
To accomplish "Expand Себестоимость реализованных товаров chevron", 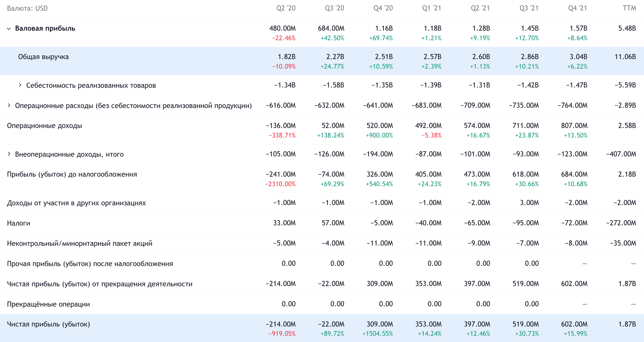I will [20, 85].
